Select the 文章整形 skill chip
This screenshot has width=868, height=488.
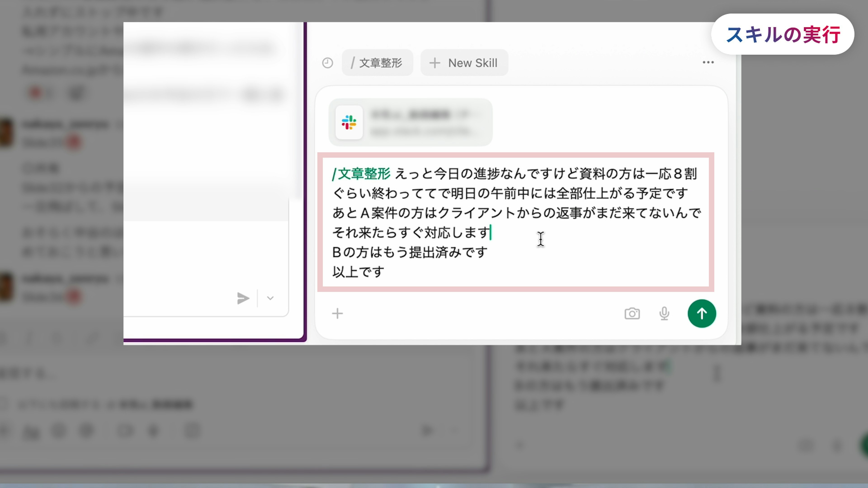(377, 63)
